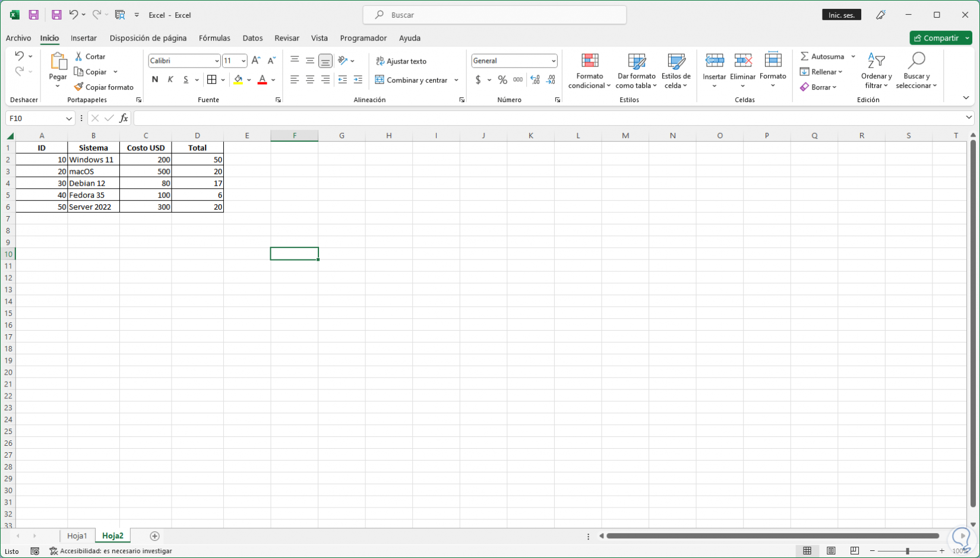Cut selection using Cortar
This screenshot has width=980, height=558.
point(90,56)
